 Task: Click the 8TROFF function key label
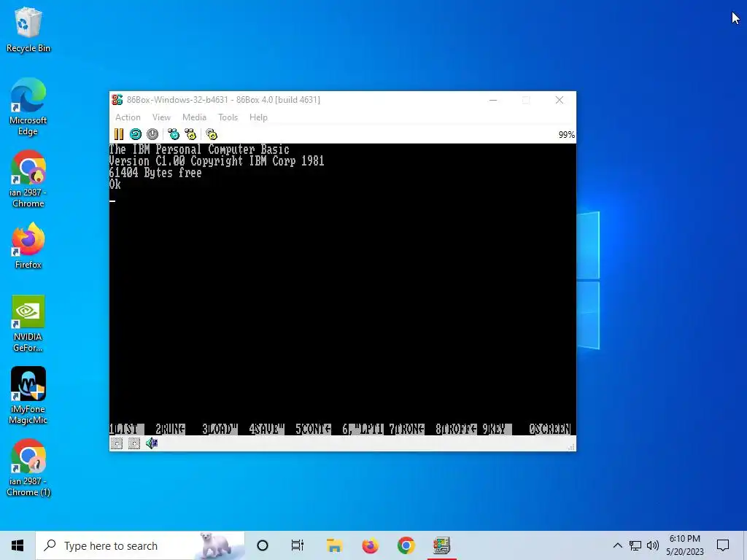pyautogui.click(x=456, y=429)
